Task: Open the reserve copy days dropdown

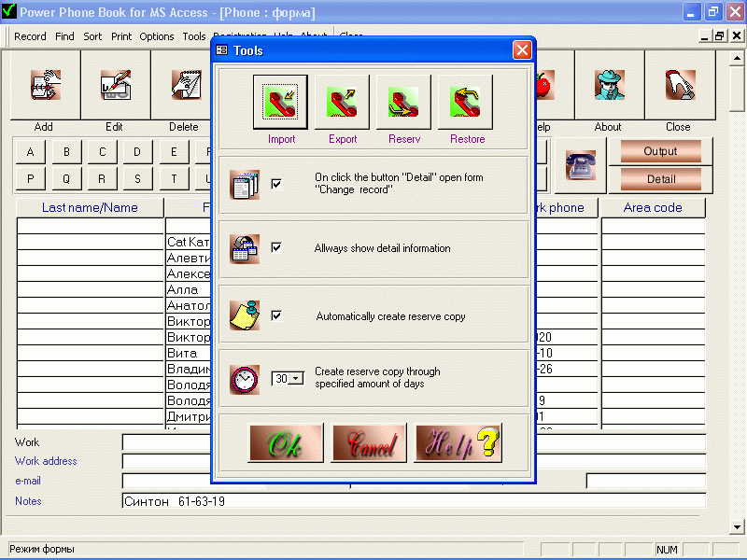Action: 293,378
